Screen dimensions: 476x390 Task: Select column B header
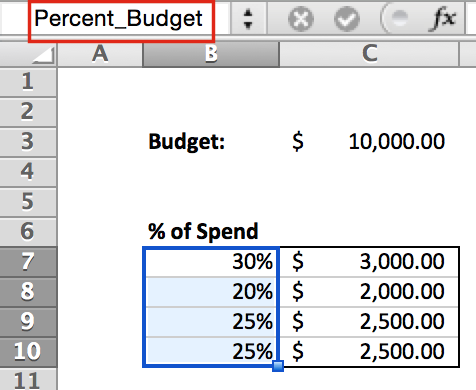(211, 54)
